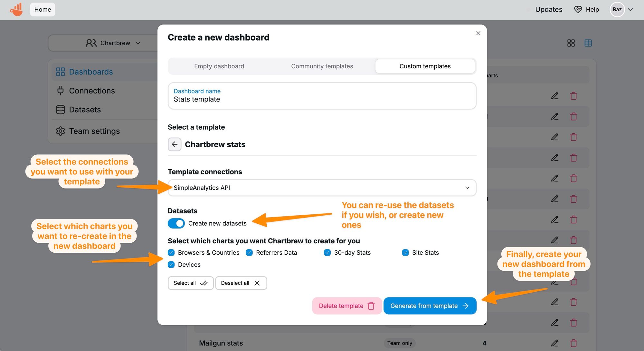Image resolution: width=644 pixels, height=351 pixels.
Task: Uncheck the Devices chart checkbox
Action: tap(171, 265)
